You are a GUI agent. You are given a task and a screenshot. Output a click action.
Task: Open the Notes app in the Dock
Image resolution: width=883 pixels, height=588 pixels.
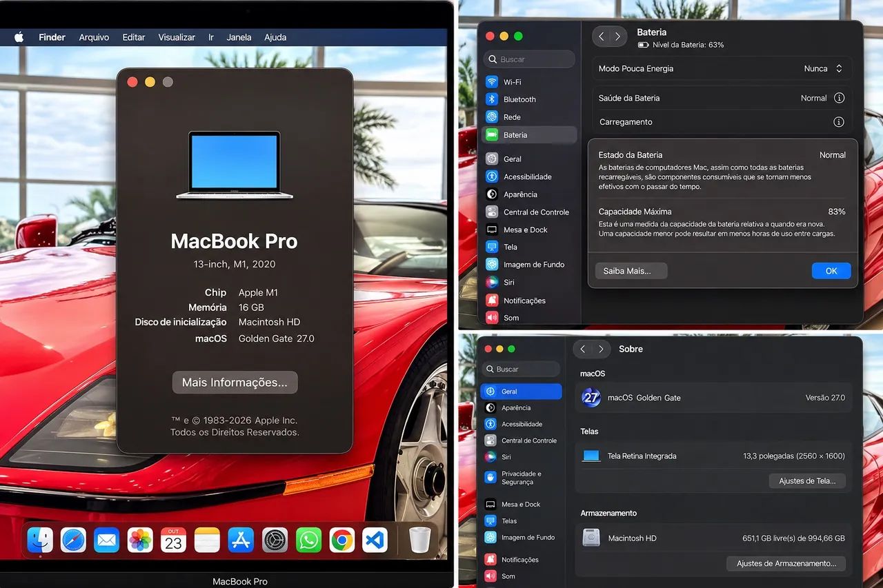[207, 540]
